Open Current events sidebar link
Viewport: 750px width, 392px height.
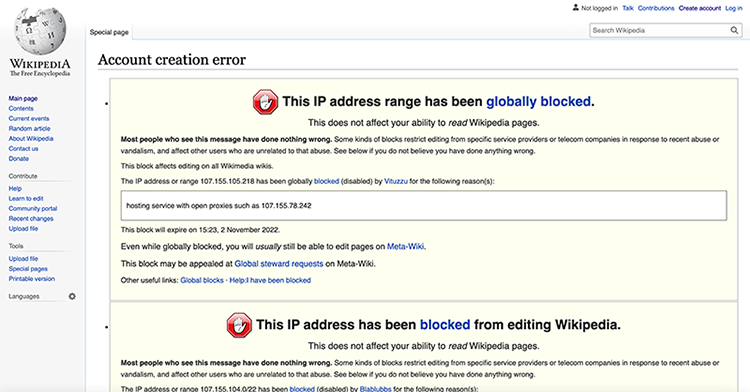click(x=29, y=119)
